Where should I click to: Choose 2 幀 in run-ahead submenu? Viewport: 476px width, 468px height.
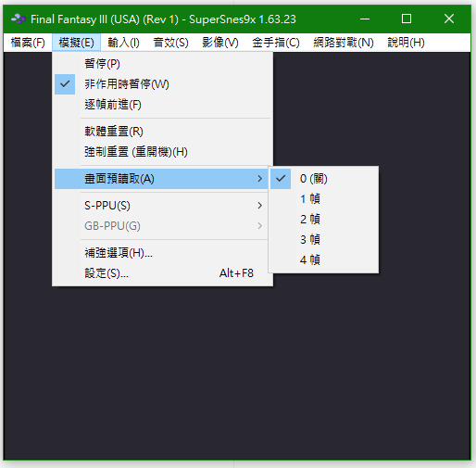(323, 220)
